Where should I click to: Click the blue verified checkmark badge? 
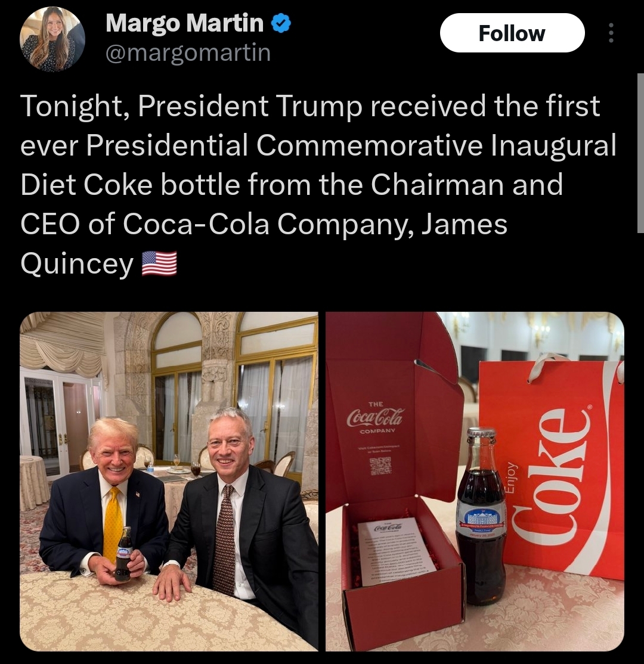click(280, 23)
